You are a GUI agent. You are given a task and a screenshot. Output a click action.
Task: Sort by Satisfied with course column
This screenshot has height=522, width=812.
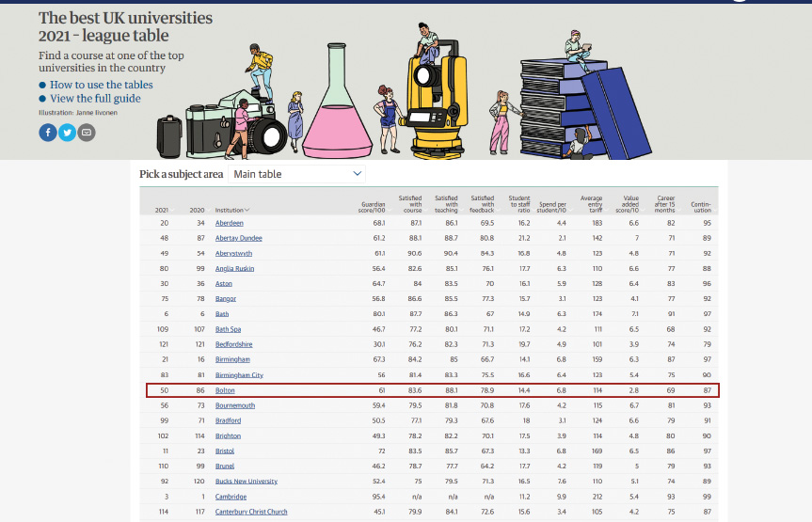[410, 204]
